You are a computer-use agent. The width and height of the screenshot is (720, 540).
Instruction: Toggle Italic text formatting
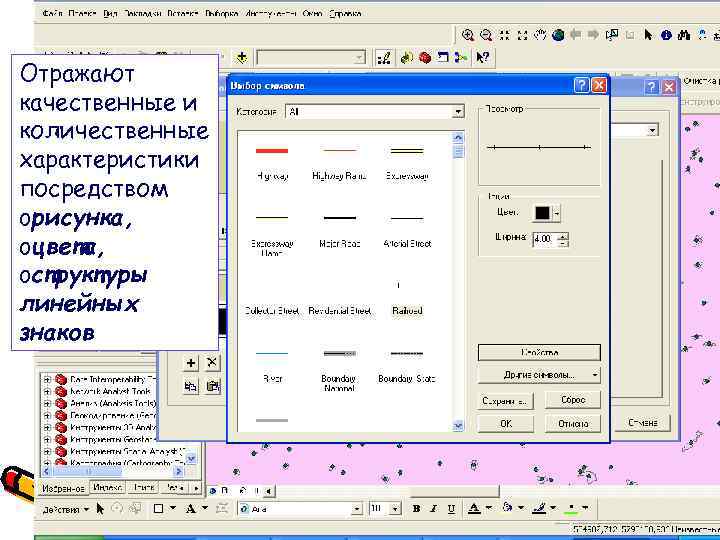coord(433,508)
